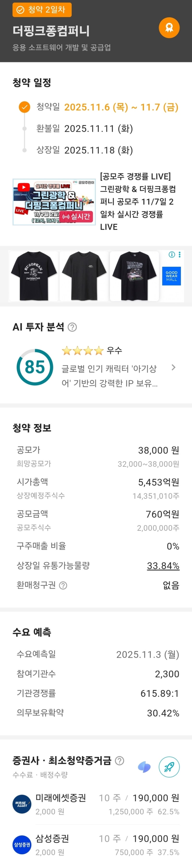
Task: Tap the 삼성증권 logo icon
Action: coord(22,845)
